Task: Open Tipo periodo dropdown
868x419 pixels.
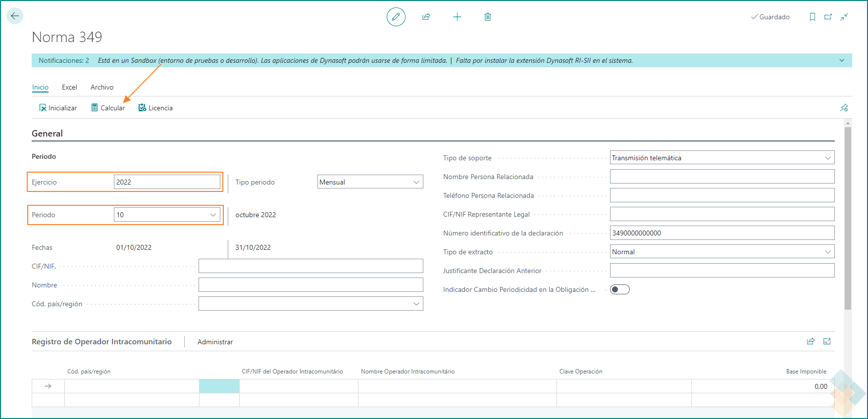Action: pyautogui.click(x=370, y=182)
